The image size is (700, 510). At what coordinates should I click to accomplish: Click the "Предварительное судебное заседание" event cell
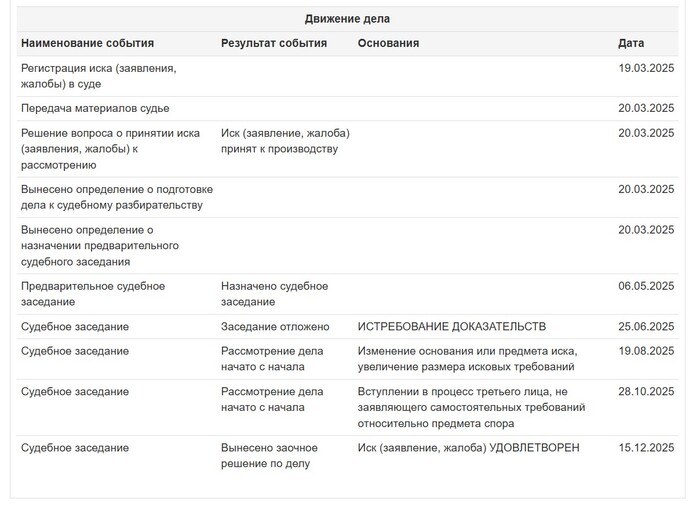point(93,294)
